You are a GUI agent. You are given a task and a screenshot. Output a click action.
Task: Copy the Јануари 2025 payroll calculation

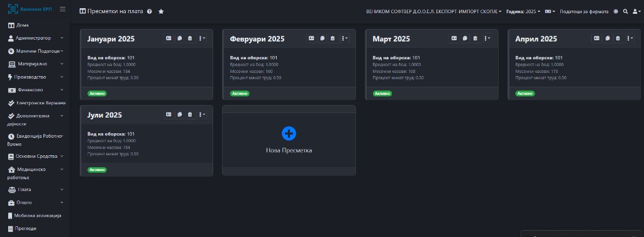click(179, 38)
